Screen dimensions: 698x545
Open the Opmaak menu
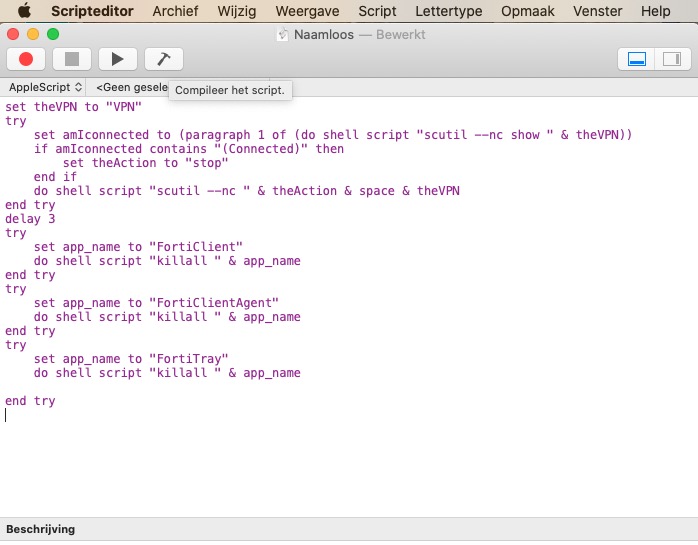point(528,11)
